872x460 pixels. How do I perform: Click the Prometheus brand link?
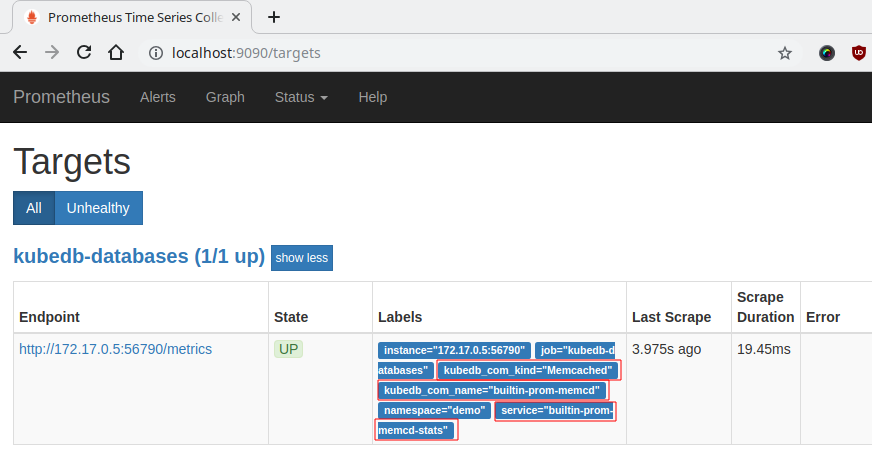(x=61, y=97)
